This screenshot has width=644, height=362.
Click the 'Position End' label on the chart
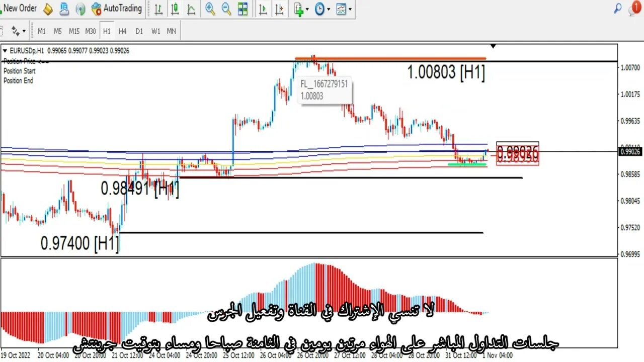18,80
